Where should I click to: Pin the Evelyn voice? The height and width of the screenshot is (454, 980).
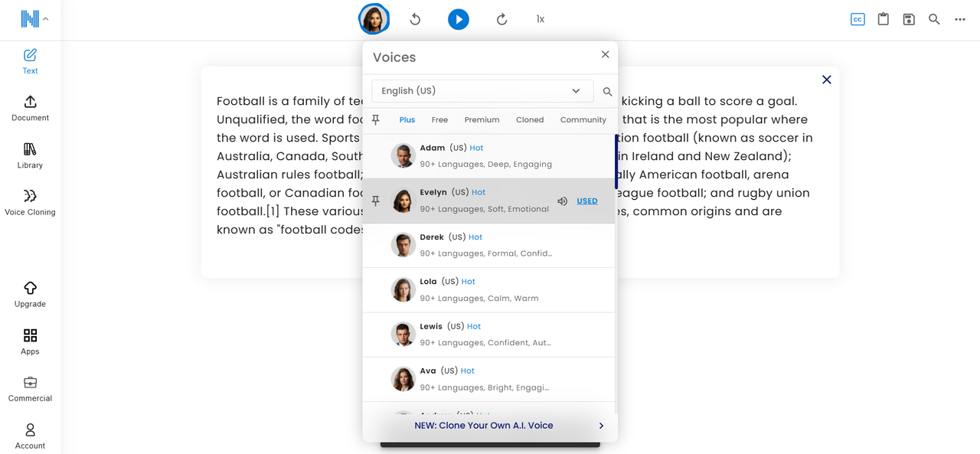[375, 201]
